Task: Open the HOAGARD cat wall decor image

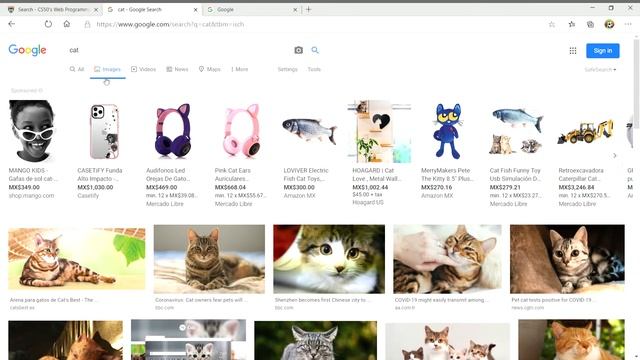Action: 379,131
